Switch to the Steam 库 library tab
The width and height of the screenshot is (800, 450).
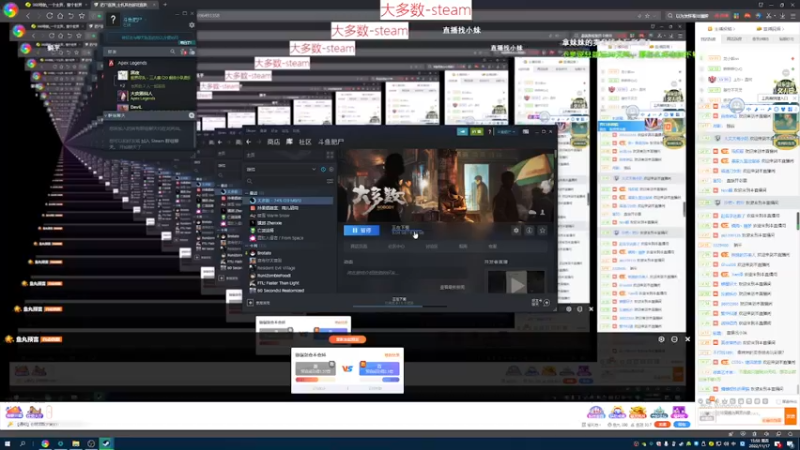click(289, 142)
